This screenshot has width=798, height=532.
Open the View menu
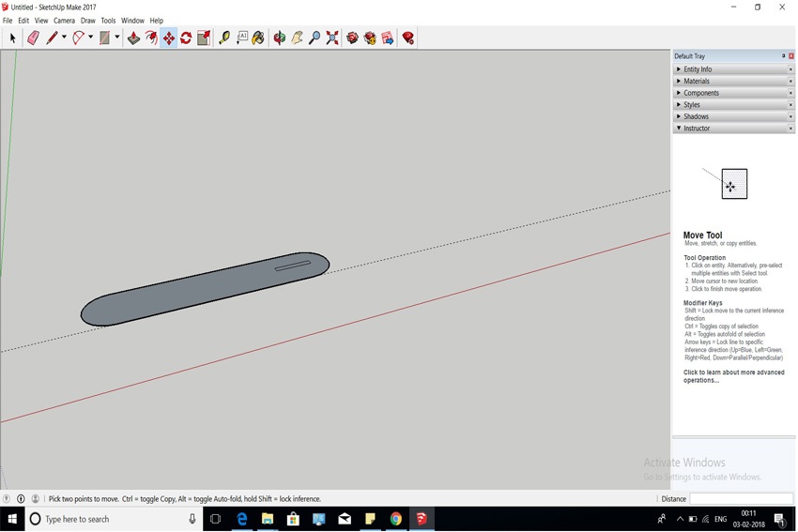click(x=41, y=21)
